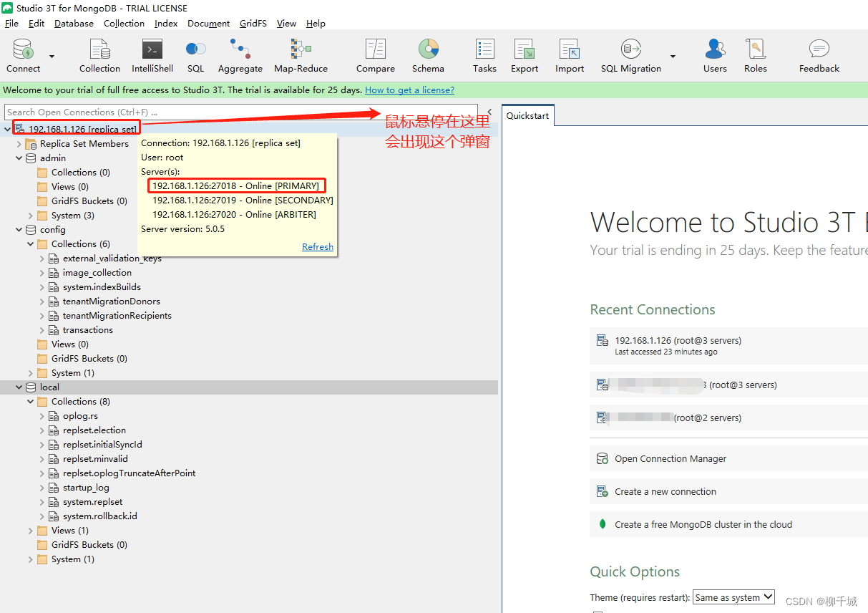Launch IntelliShell from toolbar
The width and height of the screenshot is (868, 613).
(152, 56)
